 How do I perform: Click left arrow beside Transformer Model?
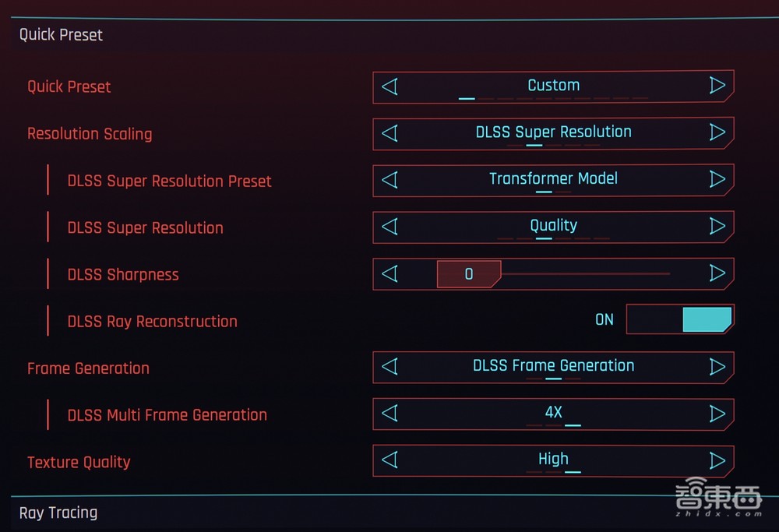[x=389, y=179]
